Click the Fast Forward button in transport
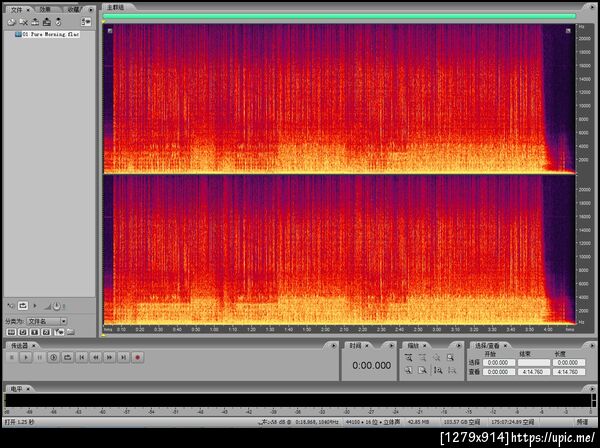The image size is (600, 448). pos(109,357)
